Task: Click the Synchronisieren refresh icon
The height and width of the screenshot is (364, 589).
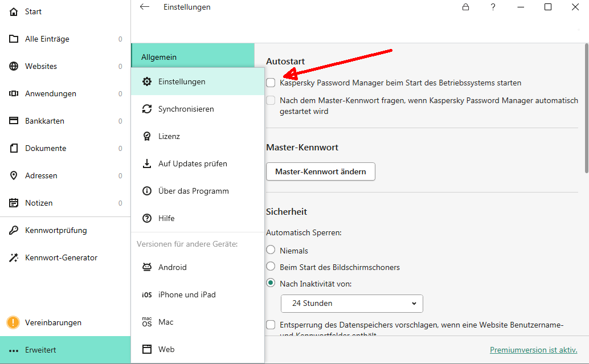Action: (x=147, y=109)
